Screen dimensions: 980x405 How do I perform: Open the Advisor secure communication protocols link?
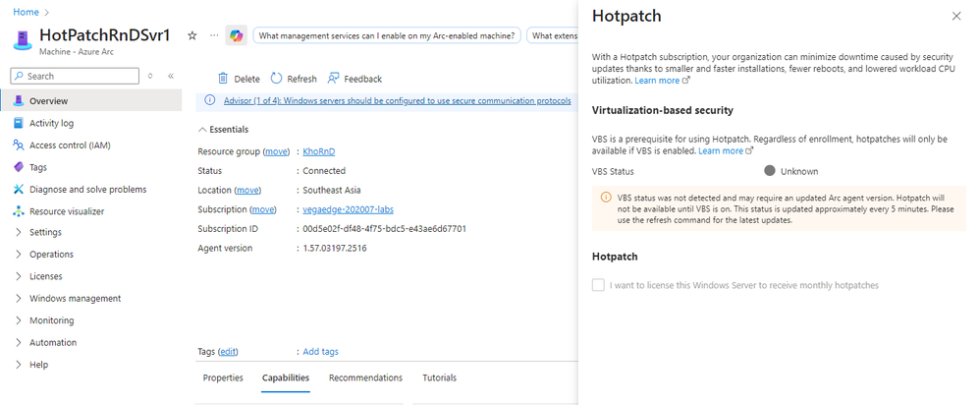[397, 101]
